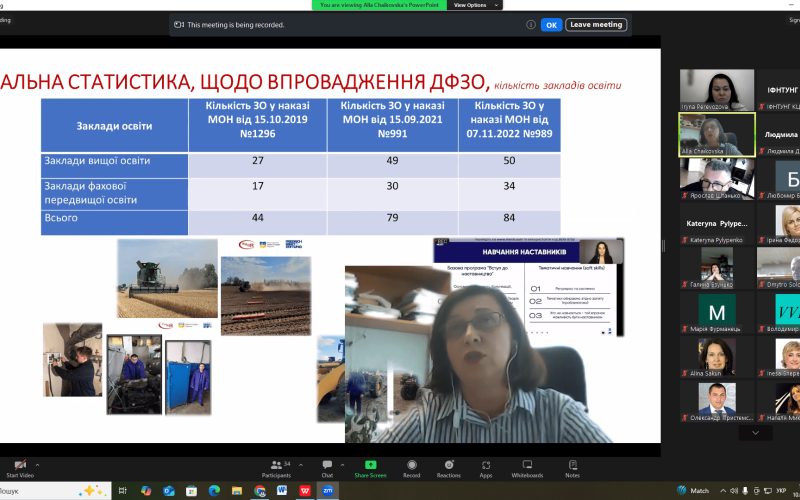
Task: Click the recording notice info icon
Action: click(x=531, y=24)
